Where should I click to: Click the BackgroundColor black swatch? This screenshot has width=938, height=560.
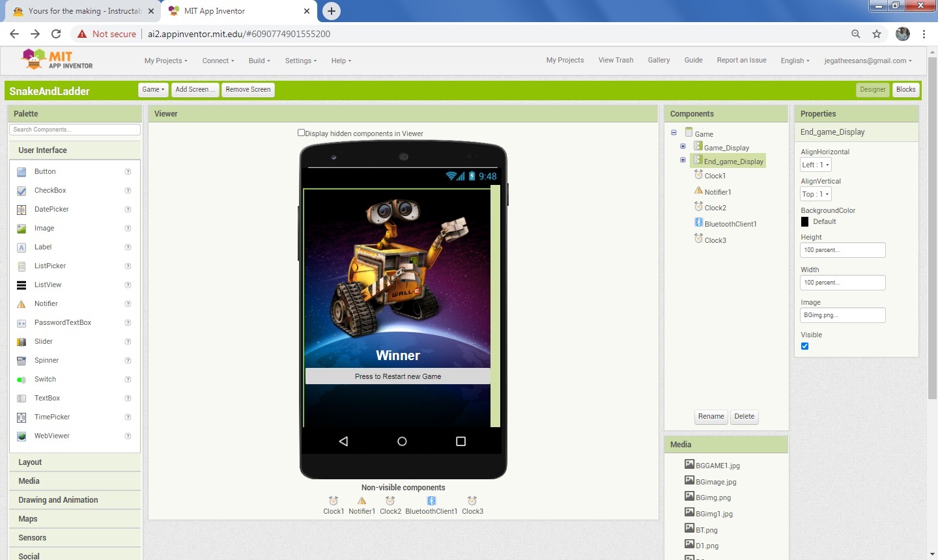[x=804, y=222]
